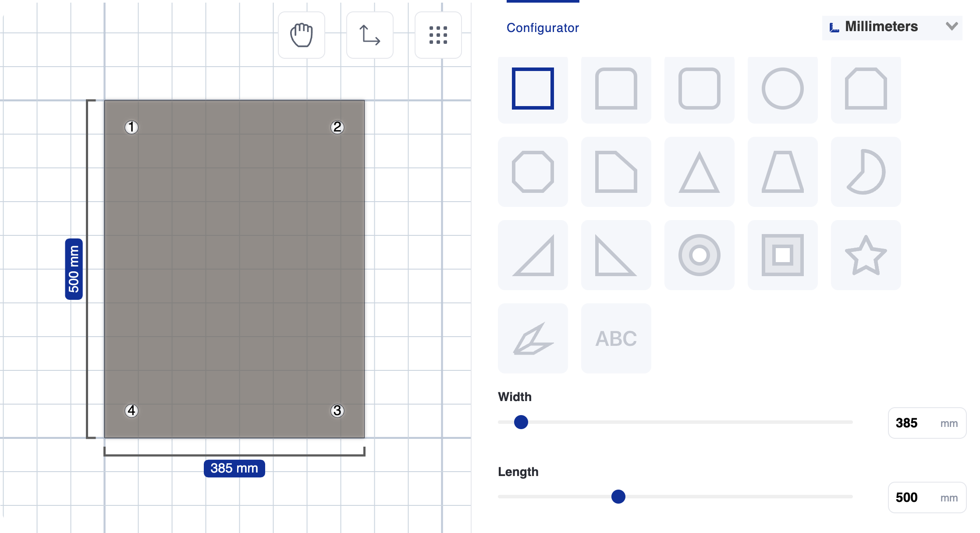Click the Length 500 mm input field

[x=927, y=497]
